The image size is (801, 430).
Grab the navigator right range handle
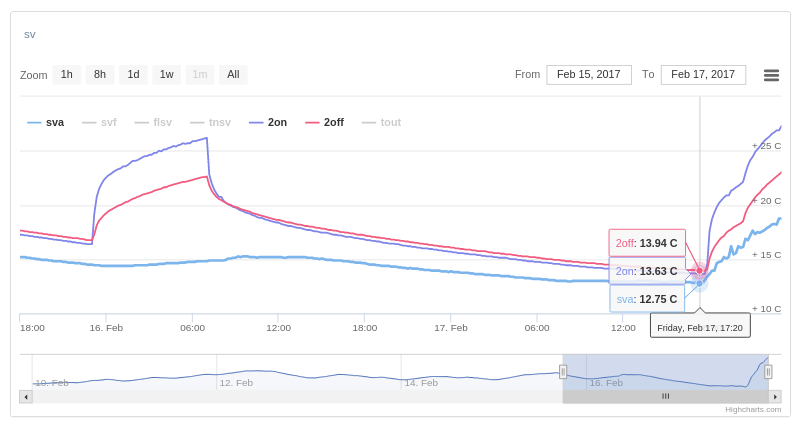coord(768,372)
